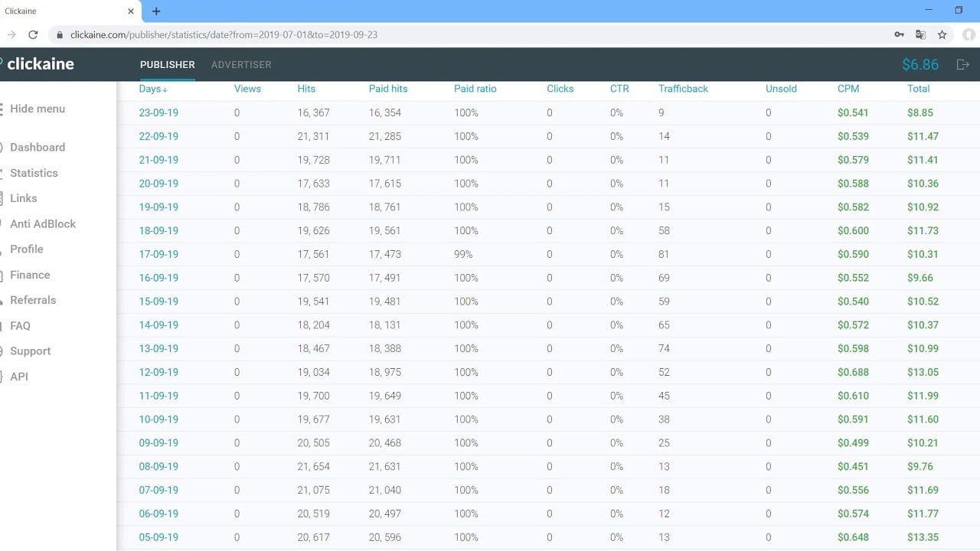Open the saved passwords key icon
Viewport: 980px width, 551px height.
coord(900,34)
